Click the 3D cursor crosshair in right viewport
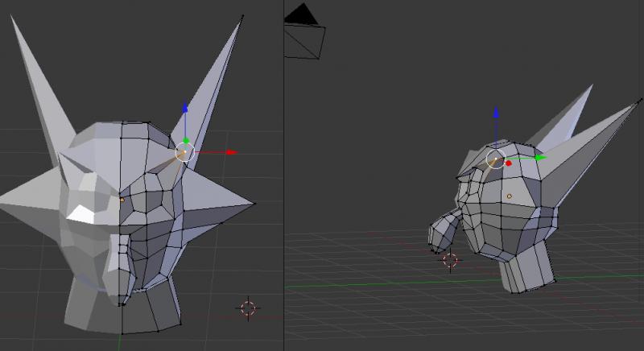This screenshot has width=644, height=351. (450, 260)
